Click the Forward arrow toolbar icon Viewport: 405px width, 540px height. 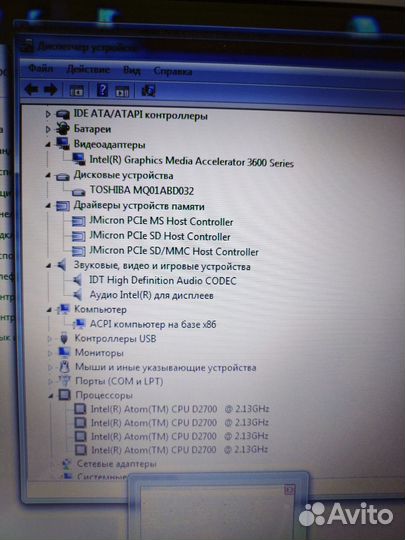click(51, 90)
